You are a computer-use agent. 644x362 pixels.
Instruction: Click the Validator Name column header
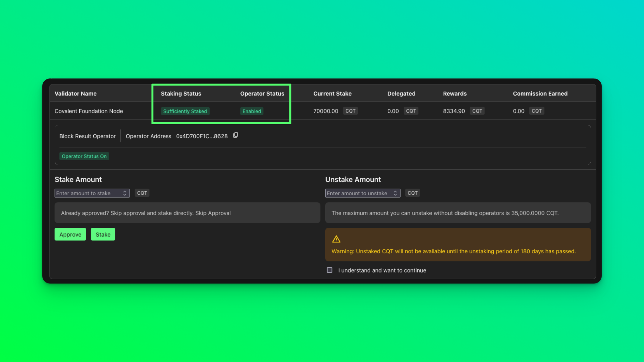[x=75, y=94]
